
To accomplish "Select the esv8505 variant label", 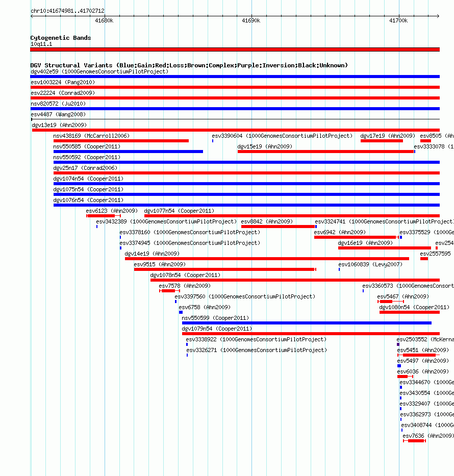I will [x=437, y=136].
